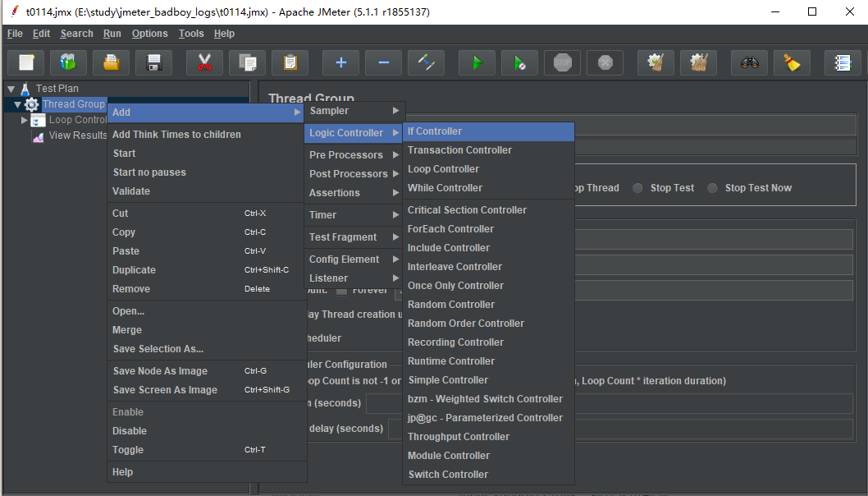Click the Clear All results icon

(699, 62)
